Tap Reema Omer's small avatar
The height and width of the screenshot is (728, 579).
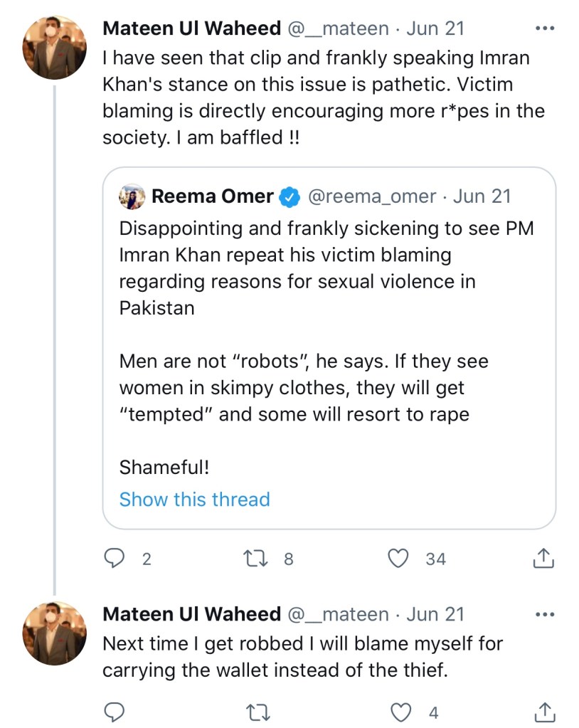[132, 196]
